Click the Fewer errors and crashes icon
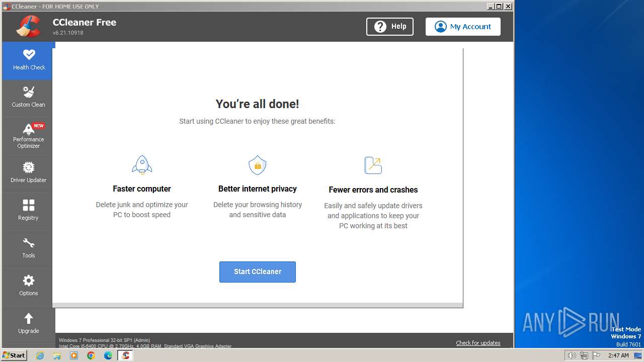Screen dimensions: 644x362 click(x=373, y=165)
